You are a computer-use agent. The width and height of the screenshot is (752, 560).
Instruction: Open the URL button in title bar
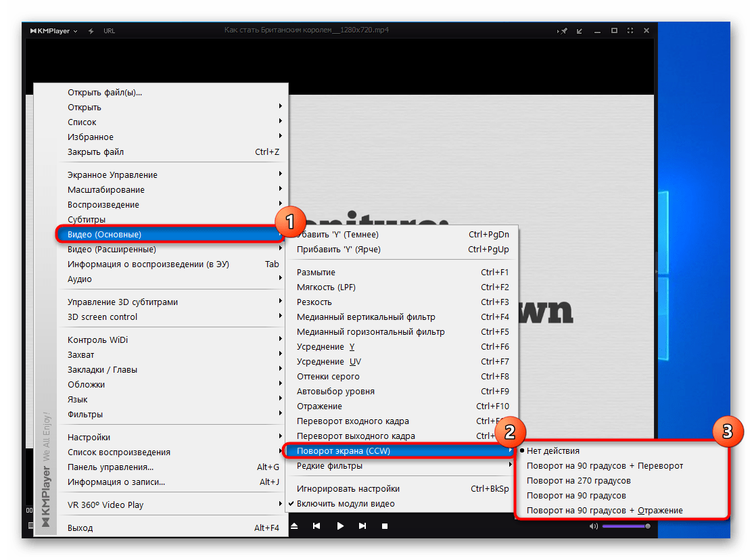110,30
